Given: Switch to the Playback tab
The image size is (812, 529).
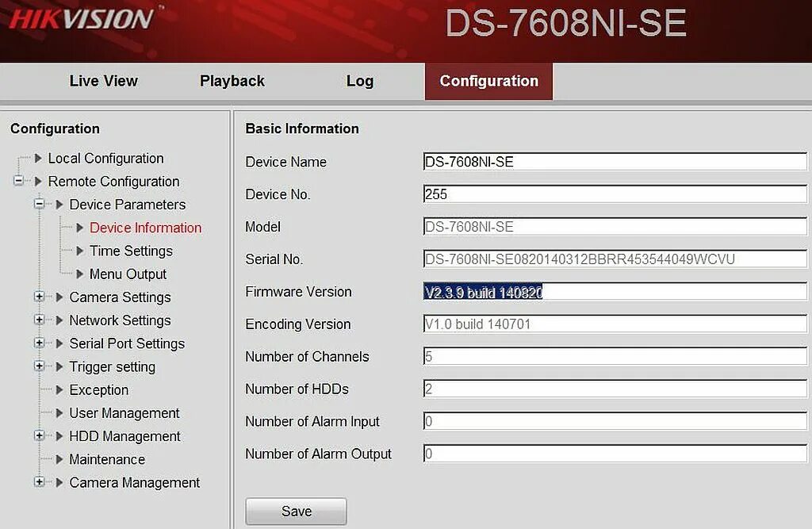Looking at the screenshot, I should tap(232, 81).
